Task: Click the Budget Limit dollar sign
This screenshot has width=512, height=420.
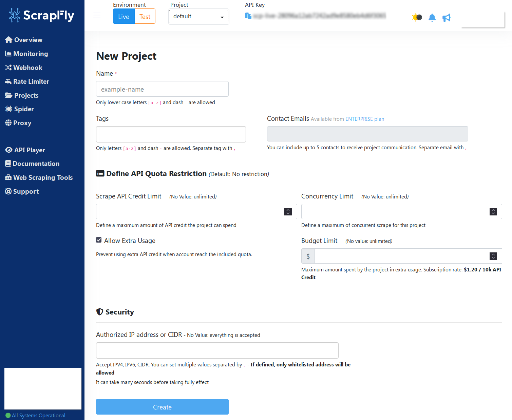Action: point(308,256)
